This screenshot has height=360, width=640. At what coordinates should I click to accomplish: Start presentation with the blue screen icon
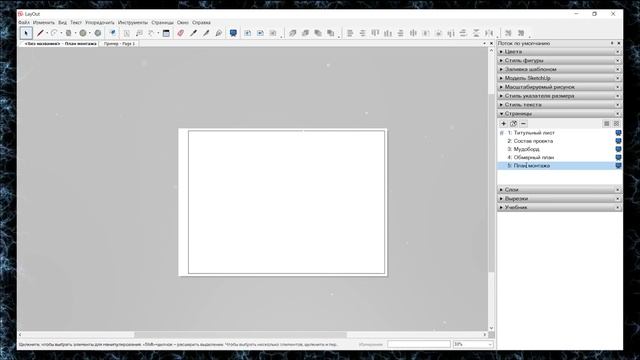point(233,33)
